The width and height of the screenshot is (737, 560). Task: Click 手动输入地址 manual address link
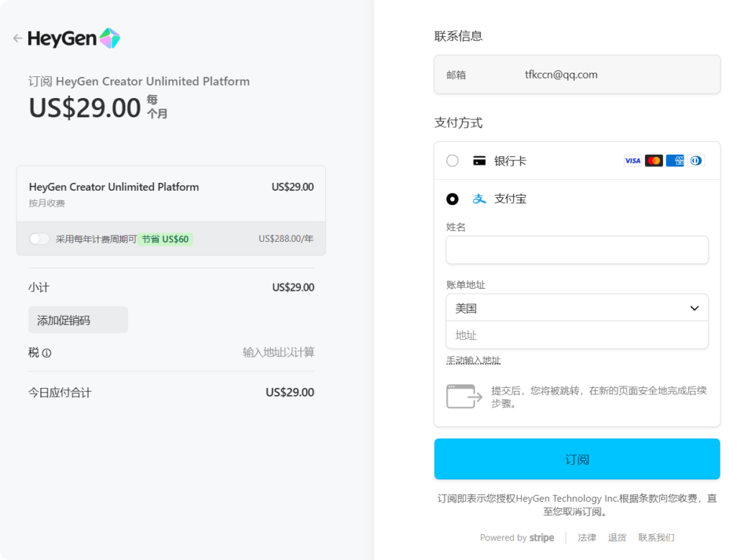474,361
